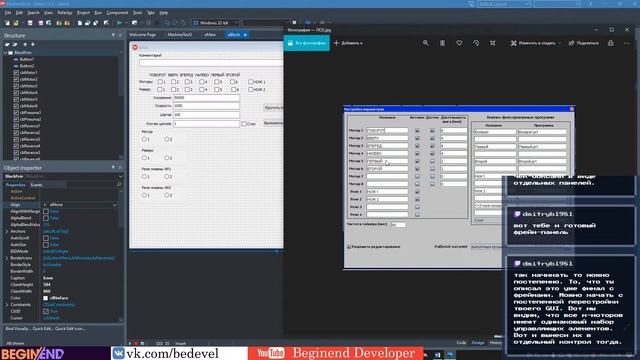This screenshot has height=360, width=640.
Task: Pin the Structure panel with pin icon
Action: (113, 36)
